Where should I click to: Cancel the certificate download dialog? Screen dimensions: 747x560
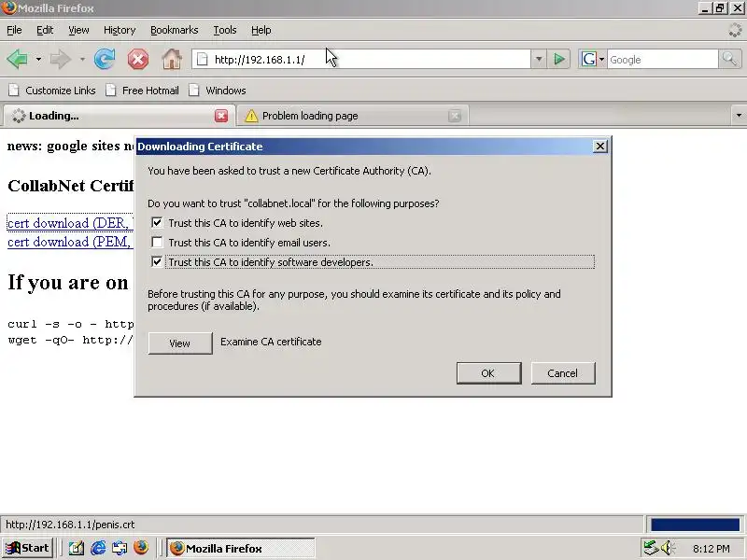pyautogui.click(x=563, y=373)
